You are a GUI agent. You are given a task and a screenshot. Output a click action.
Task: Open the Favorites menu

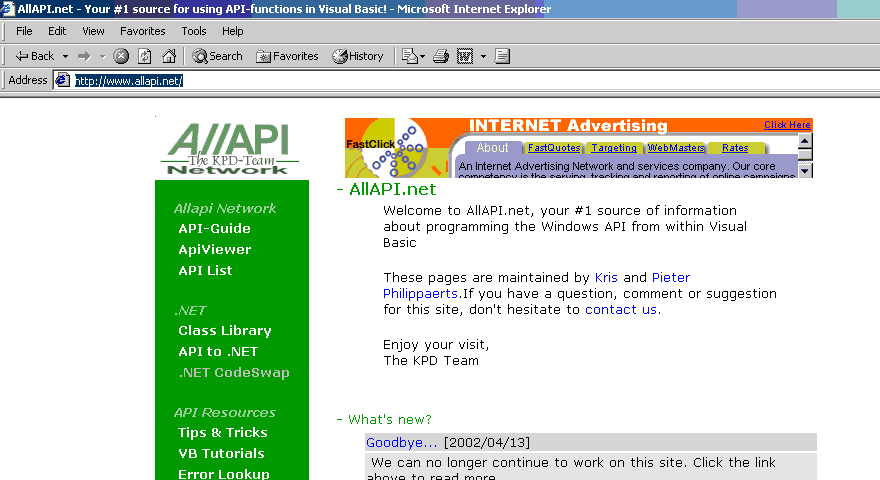[143, 31]
